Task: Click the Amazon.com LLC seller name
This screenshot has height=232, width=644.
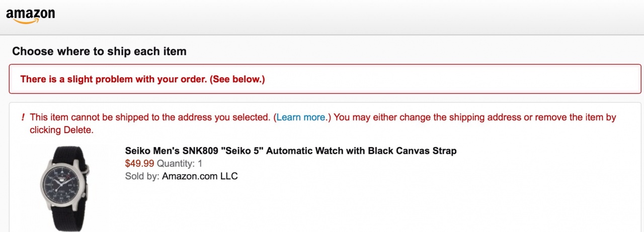Action: 200,176
